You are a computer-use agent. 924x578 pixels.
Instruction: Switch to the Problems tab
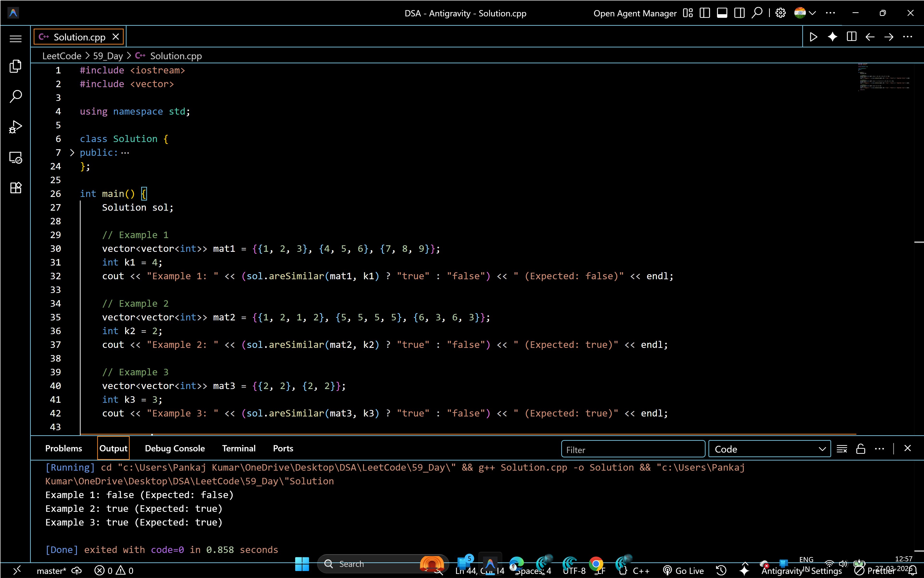(x=64, y=448)
